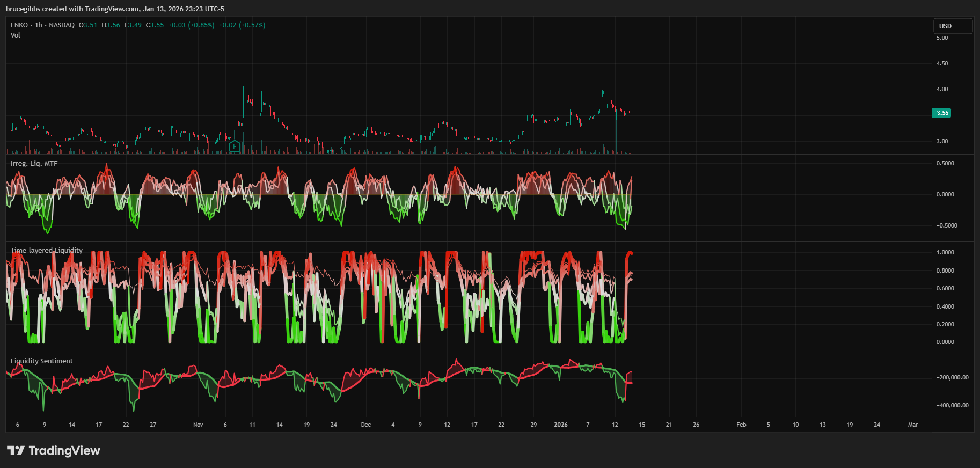
Task: Click the Feb label on time axis
Action: [x=741, y=425]
